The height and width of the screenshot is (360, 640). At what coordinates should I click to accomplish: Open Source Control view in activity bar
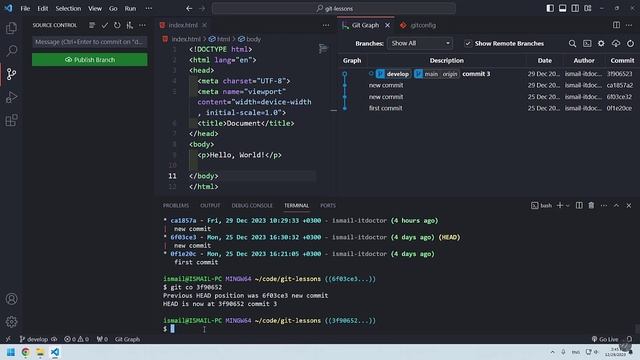11,74
